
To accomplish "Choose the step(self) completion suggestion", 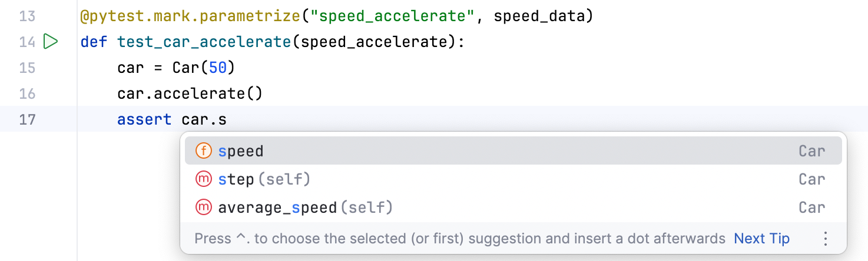I will (x=264, y=179).
